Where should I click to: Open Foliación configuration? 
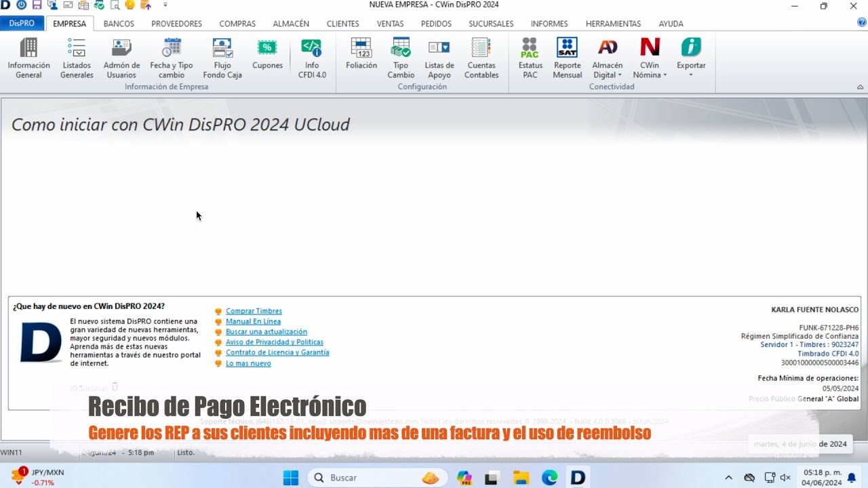(361, 54)
